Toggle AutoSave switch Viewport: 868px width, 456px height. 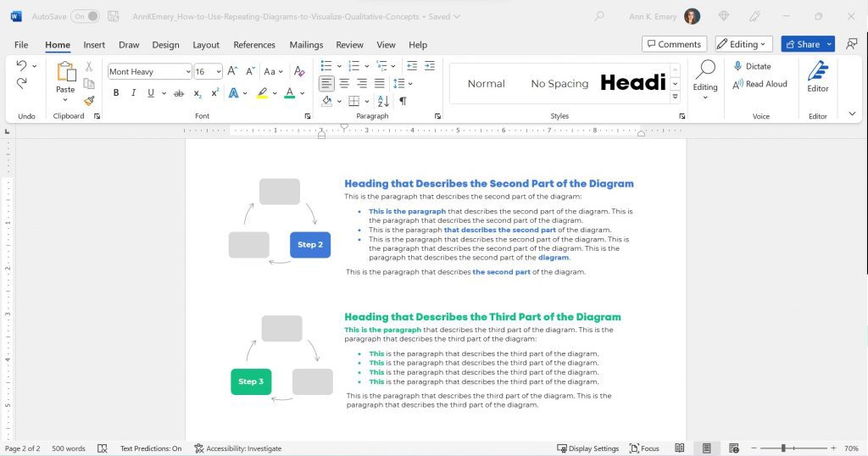[x=85, y=17]
